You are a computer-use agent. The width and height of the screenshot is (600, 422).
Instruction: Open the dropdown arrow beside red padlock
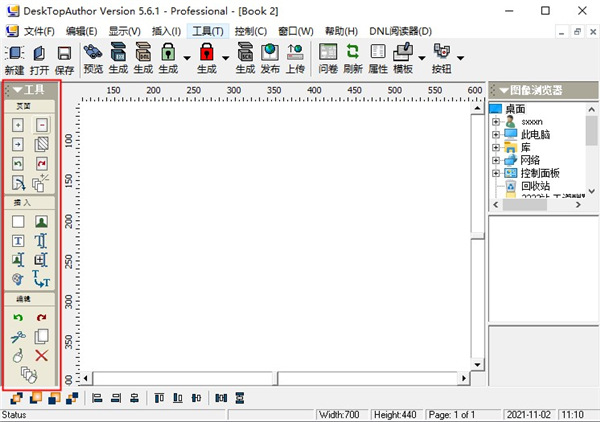tap(225, 58)
